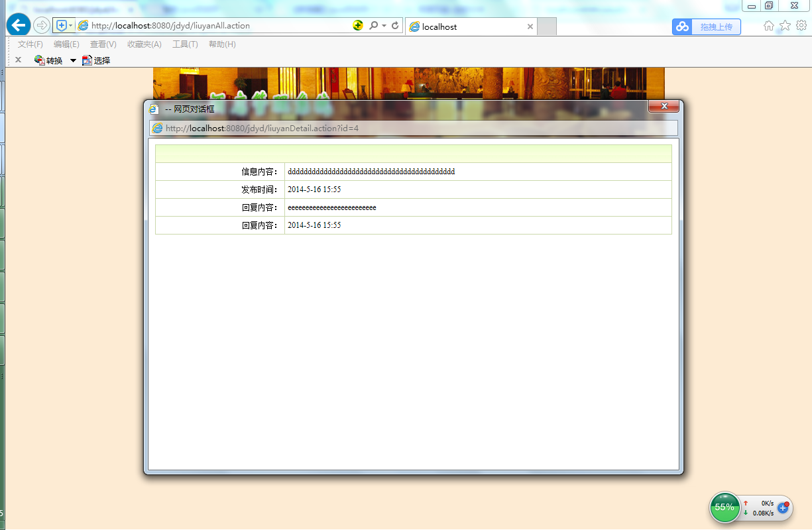
Task: Click the 拖拽上传 upload button
Action: coord(716,26)
